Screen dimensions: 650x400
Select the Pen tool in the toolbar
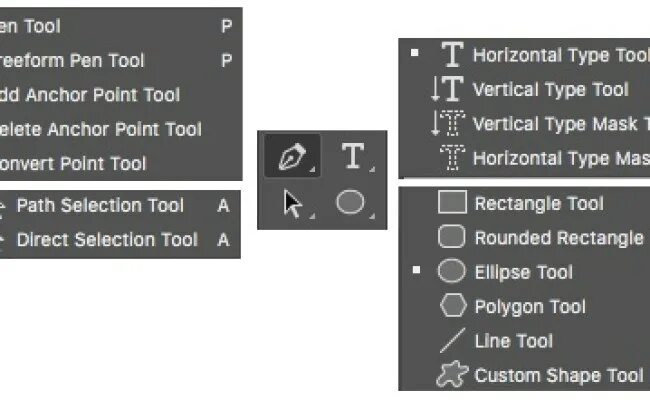pos(292,157)
